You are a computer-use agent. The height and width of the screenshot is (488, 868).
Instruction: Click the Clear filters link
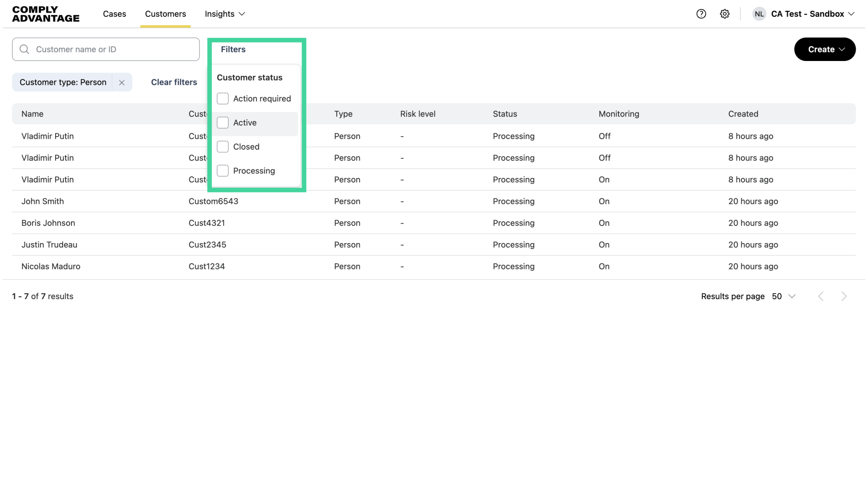pos(174,82)
